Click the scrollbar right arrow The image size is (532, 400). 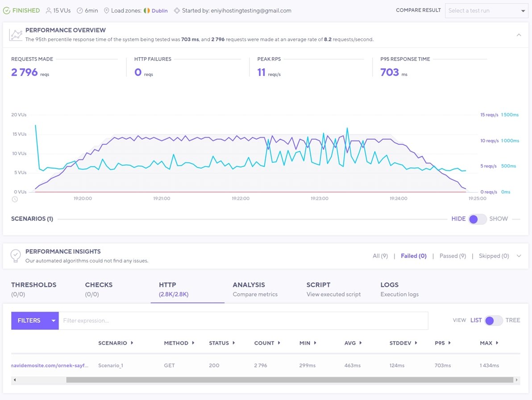[516, 379]
